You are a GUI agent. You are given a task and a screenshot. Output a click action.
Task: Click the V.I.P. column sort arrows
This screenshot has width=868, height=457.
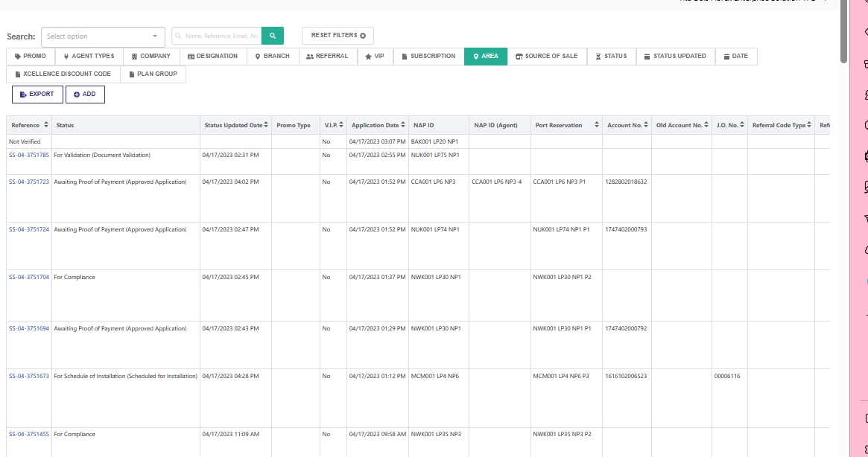tap(341, 125)
